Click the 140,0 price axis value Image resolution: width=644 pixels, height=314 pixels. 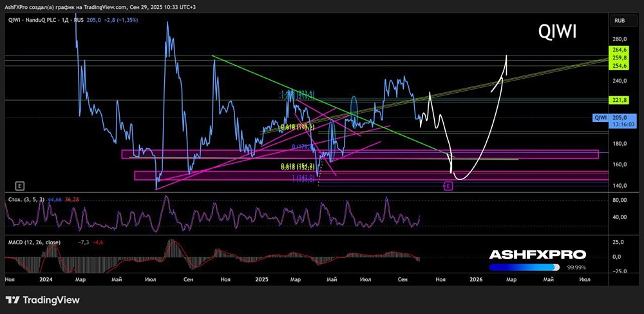620,186
